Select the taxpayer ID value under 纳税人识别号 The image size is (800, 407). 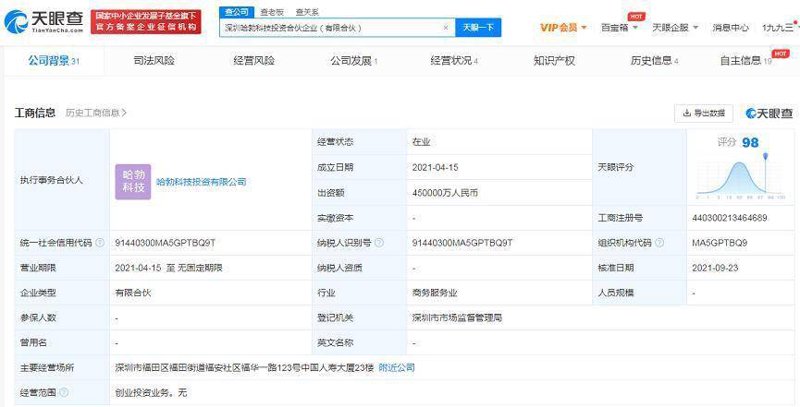pyautogui.click(x=462, y=243)
